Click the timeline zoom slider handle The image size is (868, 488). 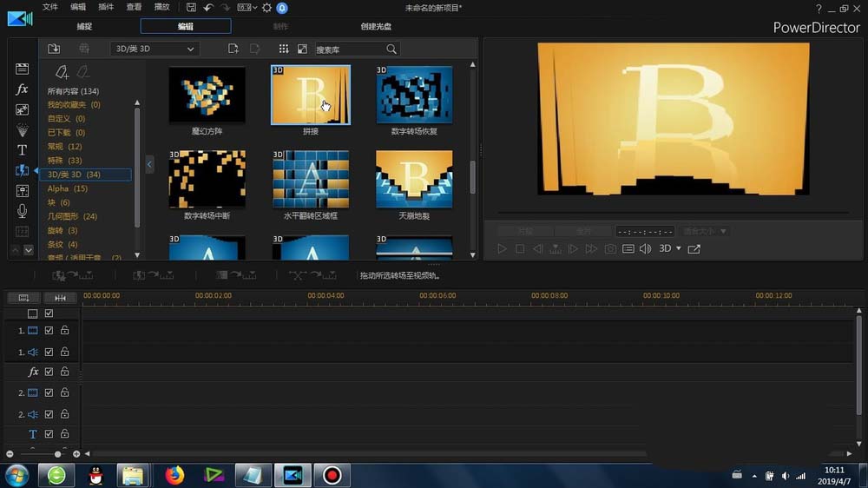[57, 454]
